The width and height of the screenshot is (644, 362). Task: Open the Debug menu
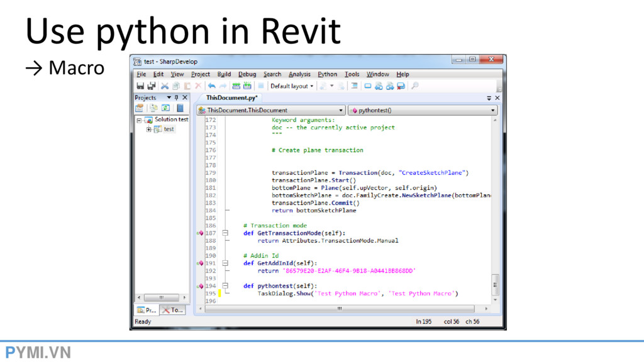pos(247,74)
